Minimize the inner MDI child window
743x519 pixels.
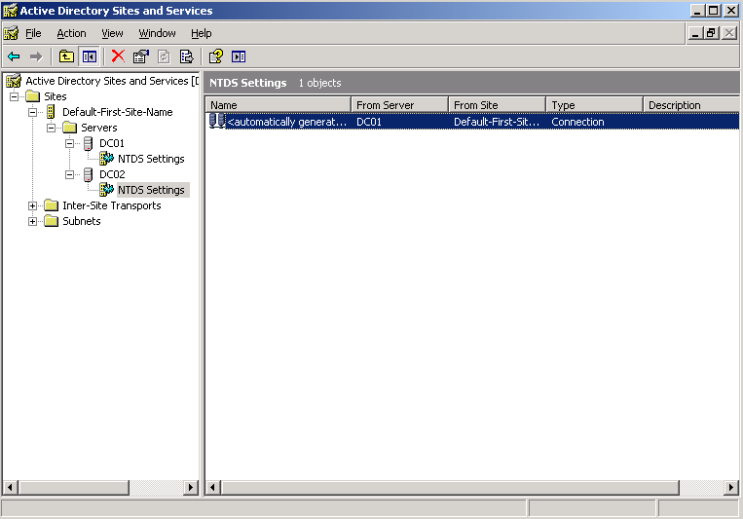(695, 33)
